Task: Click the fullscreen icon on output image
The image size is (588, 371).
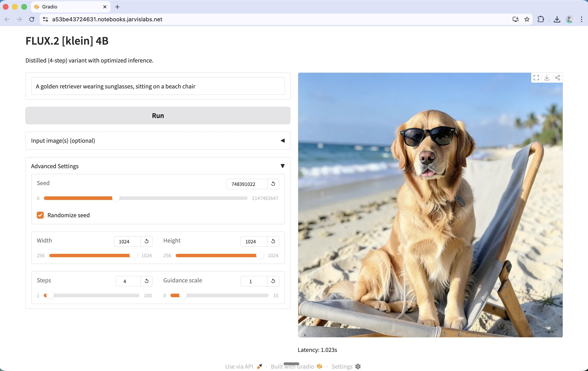Action: pyautogui.click(x=536, y=78)
